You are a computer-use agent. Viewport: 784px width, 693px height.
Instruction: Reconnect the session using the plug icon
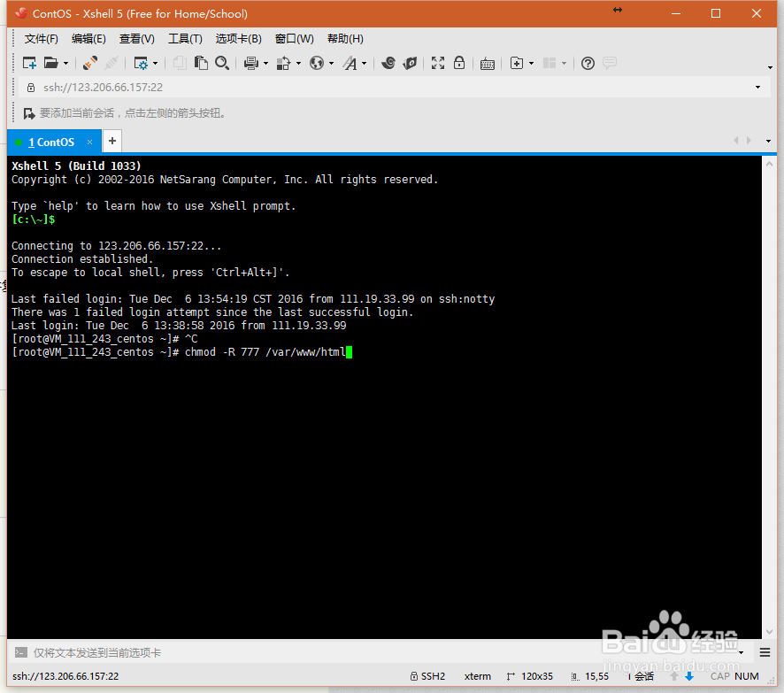pos(88,63)
